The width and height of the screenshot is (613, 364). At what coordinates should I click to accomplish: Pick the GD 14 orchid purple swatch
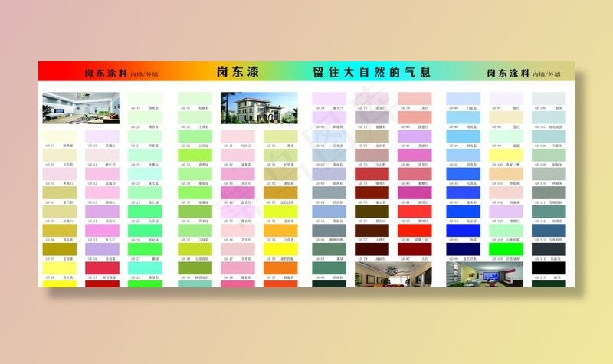tap(103, 212)
